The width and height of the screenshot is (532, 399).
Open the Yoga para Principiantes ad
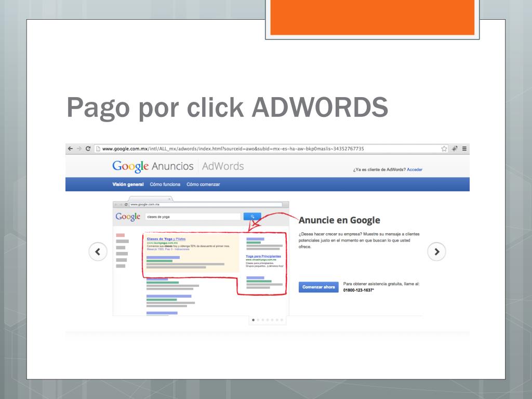tap(263, 256)
